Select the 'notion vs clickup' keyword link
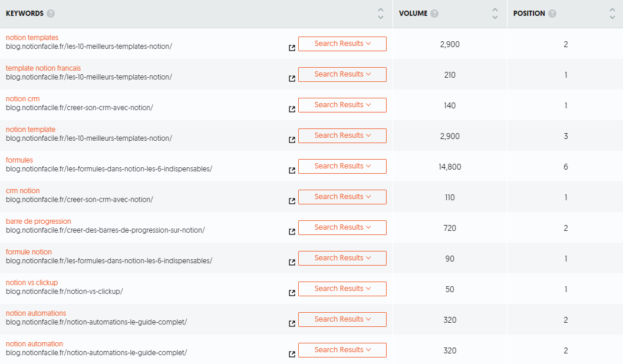 pyautogui.click(x=32, y=283)
